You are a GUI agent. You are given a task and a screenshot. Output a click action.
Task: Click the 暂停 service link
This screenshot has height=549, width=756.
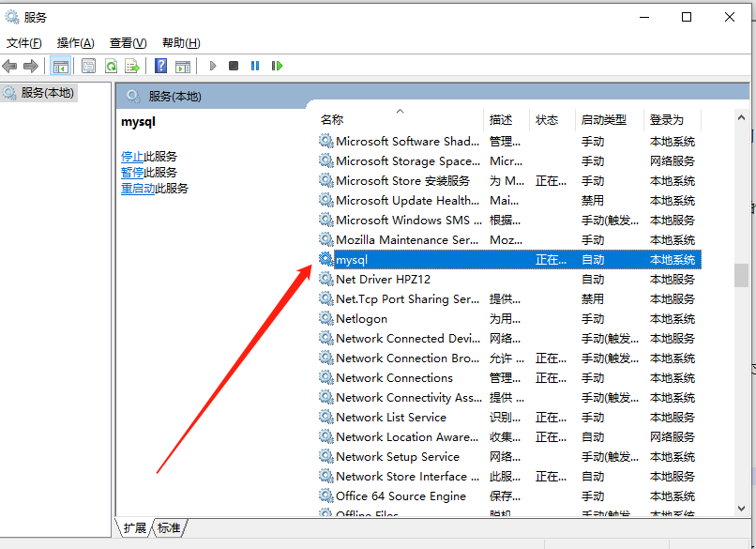tap(132, 173)
